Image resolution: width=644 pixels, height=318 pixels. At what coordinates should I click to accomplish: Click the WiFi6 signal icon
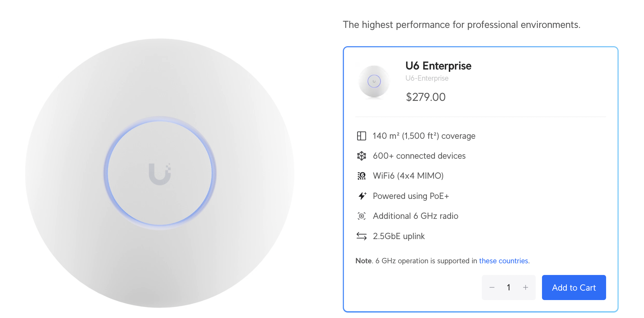coord(361,176)
